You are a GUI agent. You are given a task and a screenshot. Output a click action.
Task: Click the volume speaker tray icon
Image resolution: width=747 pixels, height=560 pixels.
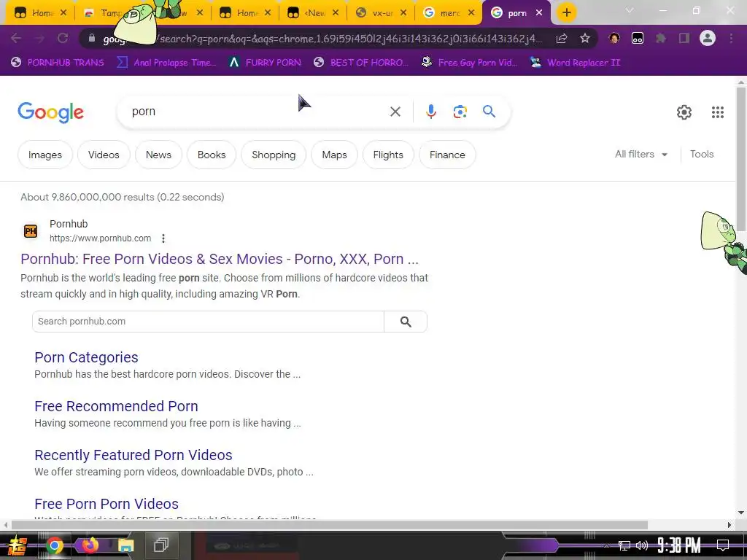(642, 545)
